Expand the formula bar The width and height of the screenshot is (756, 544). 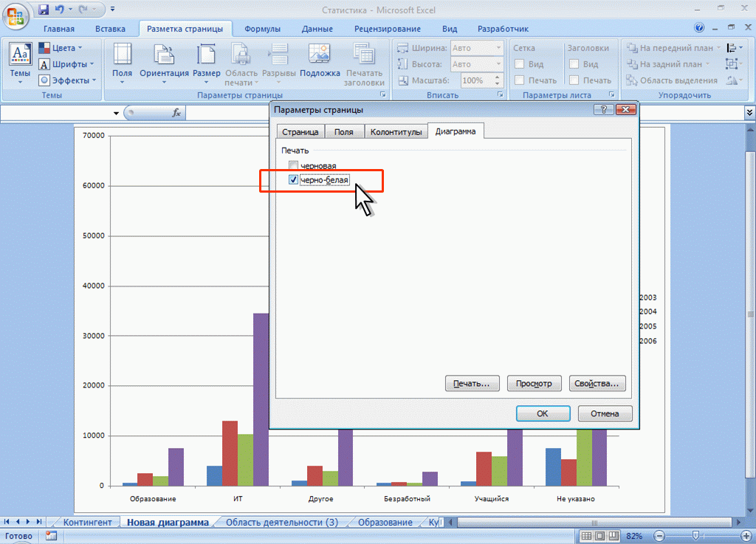pos(749,113)
